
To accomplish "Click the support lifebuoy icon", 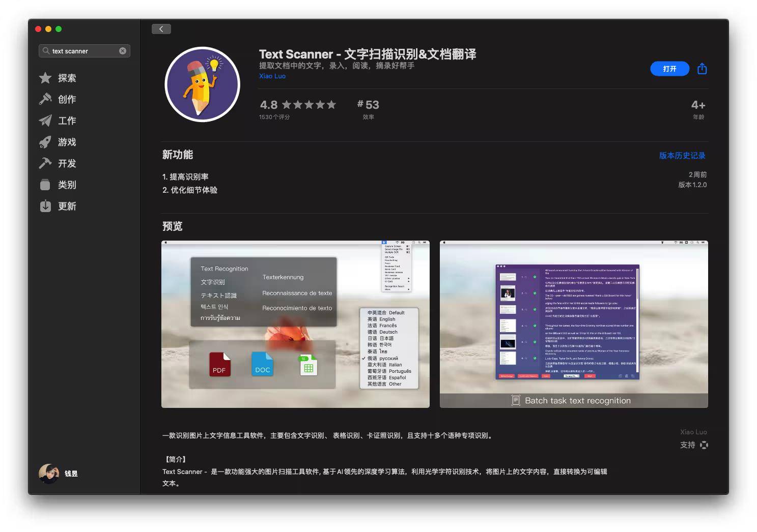I will (x=704, y=445).
